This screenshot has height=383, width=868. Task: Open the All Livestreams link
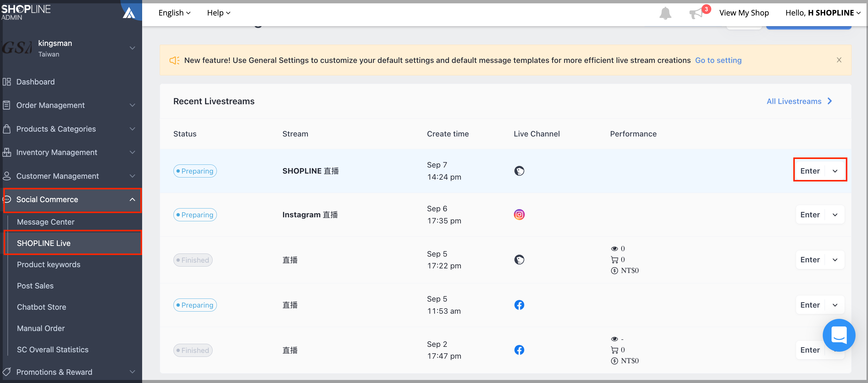[799, 101]
